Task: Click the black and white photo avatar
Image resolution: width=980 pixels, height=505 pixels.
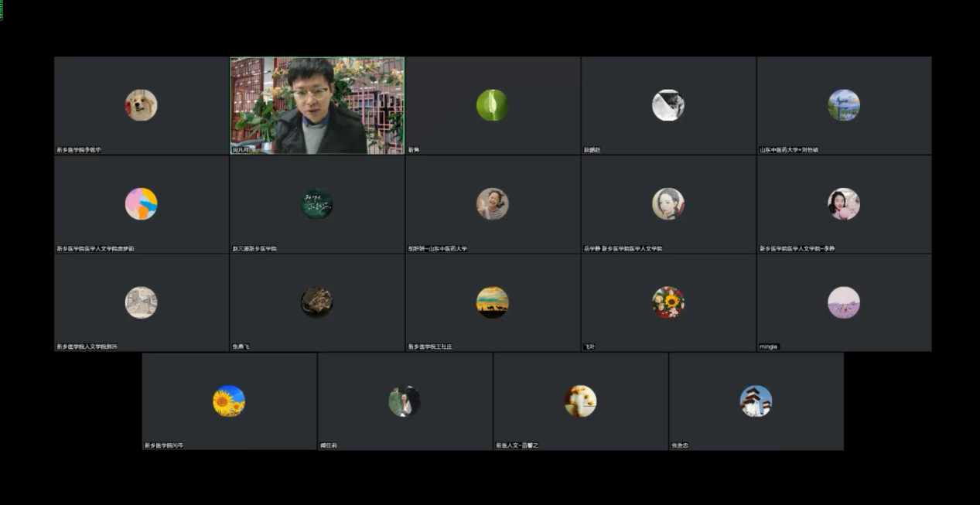Action: click(x=668, y=105)
